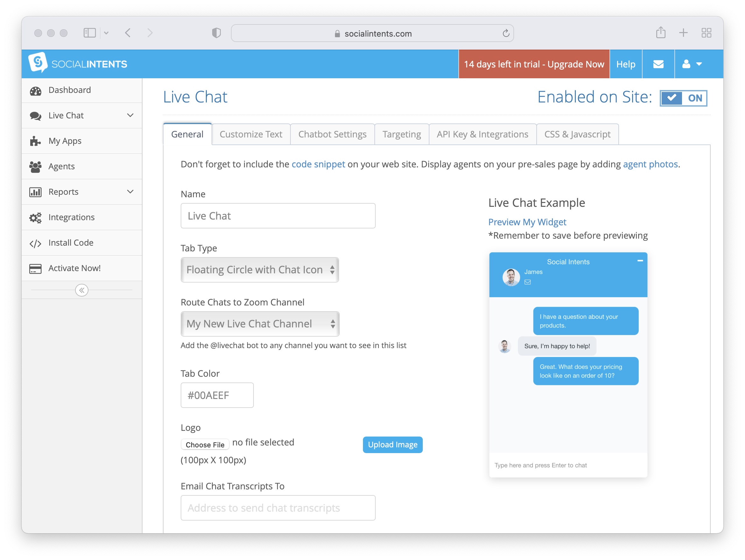Click the Email Chat Transcripts To field
Viewport: 745px width, 560px height.
click(x=278, y=508)
